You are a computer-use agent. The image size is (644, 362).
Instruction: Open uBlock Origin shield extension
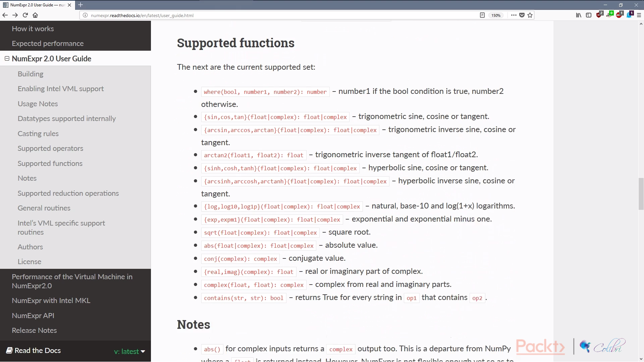599,15
